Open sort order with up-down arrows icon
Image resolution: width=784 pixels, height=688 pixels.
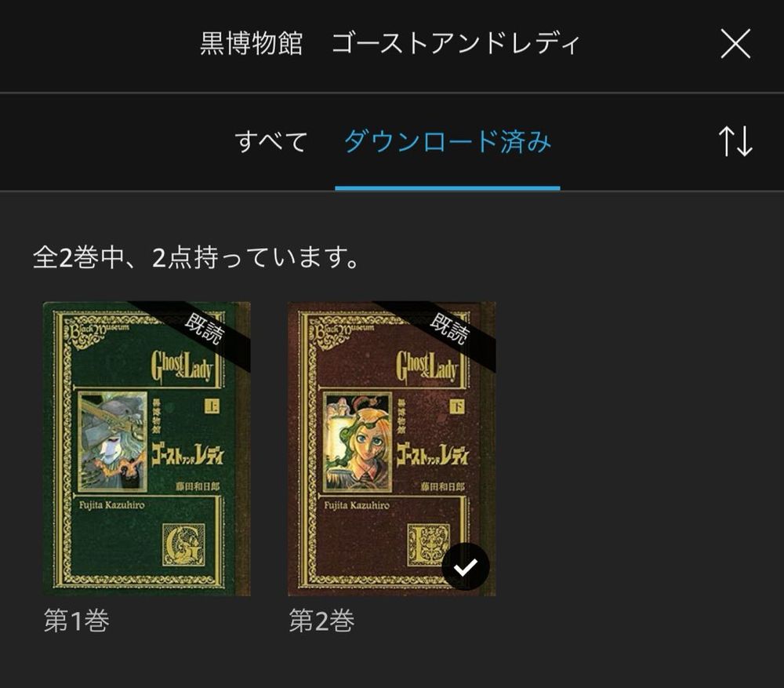pyautogui.click(x=735, y=141)
